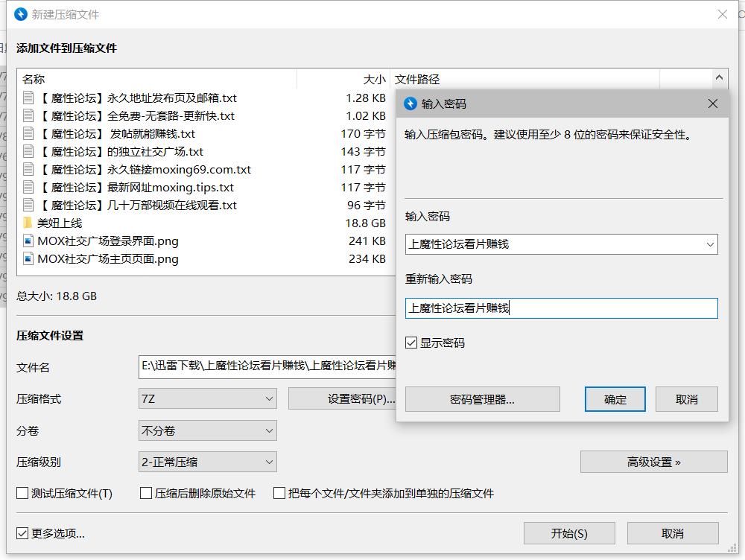This screenshot has width=745, height=560.
Task: Click the 文件名 path input field
Action: [x=267, y=366]
